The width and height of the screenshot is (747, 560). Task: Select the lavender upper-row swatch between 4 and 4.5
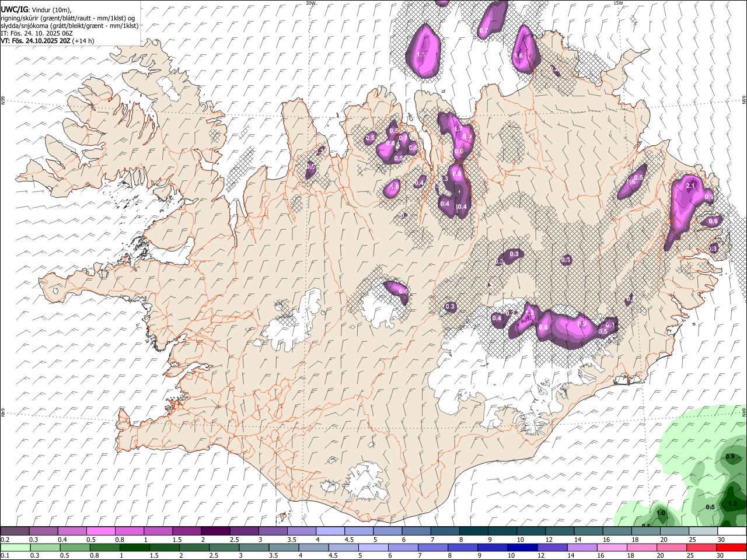click(330, 531)
